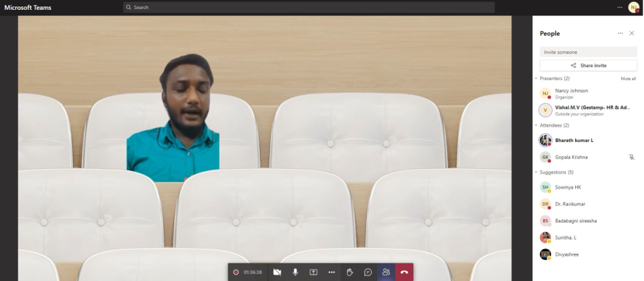Collapse the Suggestions section
The width and height of the screenshot is (644, 281).
click(x=536, y=172)
